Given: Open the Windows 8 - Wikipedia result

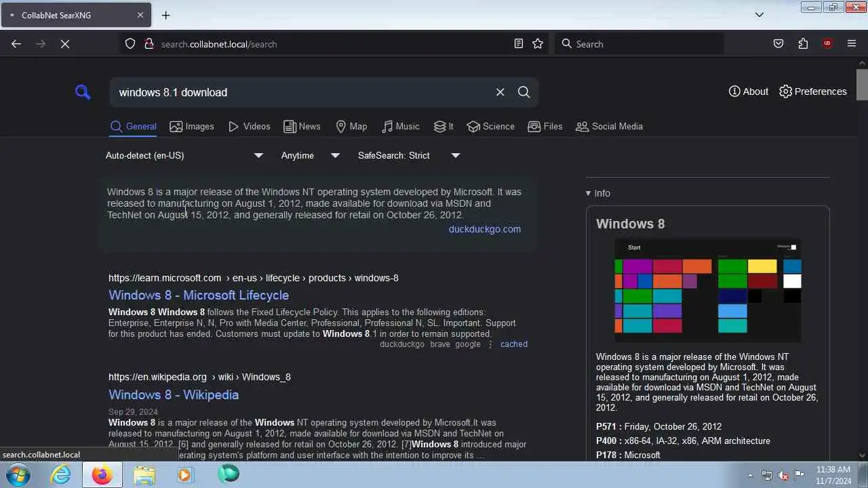Looking at the screenshot, I should (174, 395).
